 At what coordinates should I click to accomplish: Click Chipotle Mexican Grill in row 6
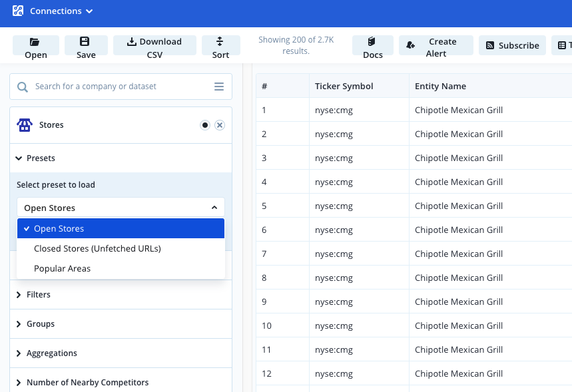[x=459, y=230]
